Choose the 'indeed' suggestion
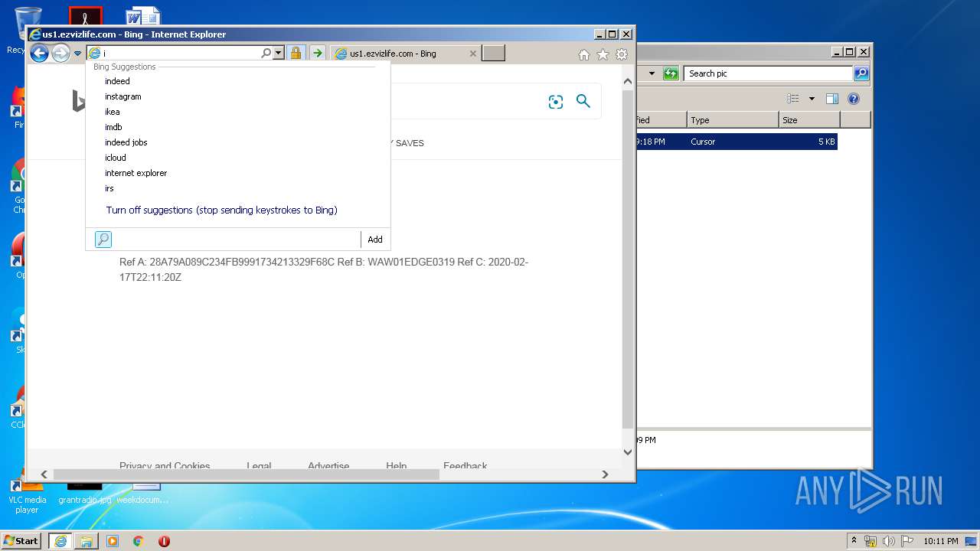 pos(117,81)
